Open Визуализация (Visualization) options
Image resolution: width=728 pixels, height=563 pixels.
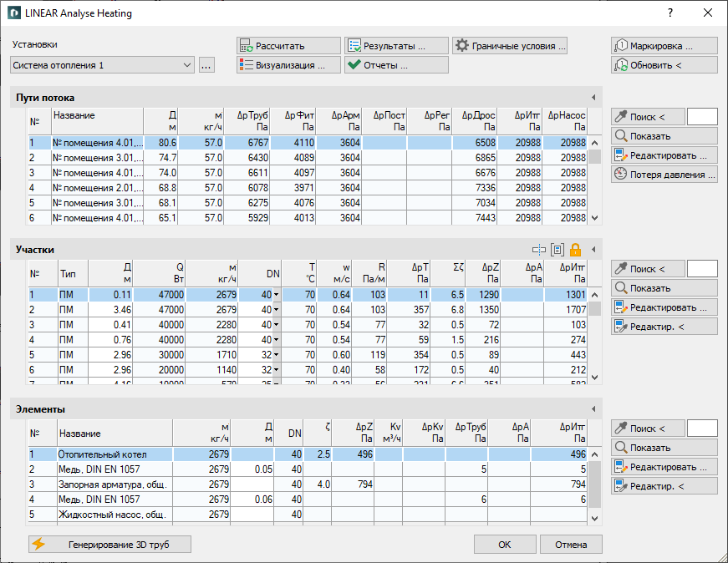[x=288, y=65]
